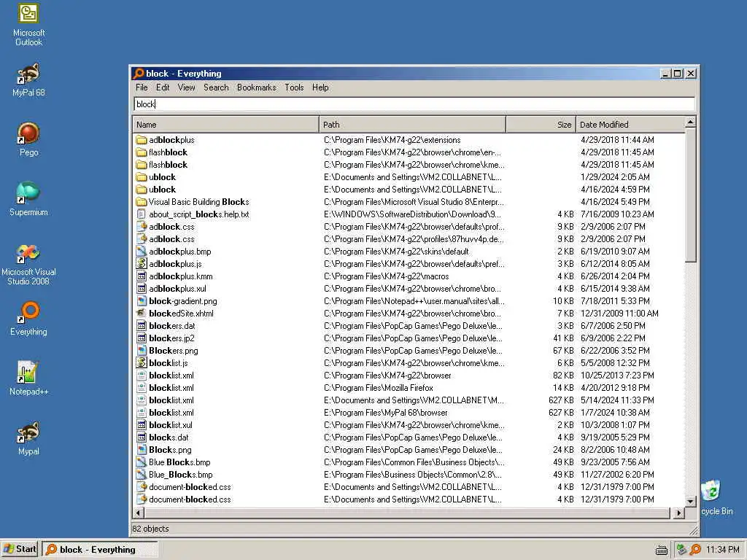The height and width of the screenshot is (560, 747).
Task: Click the date '1/29/2024 2:05 AM'
Action: click(x=614, y=177)
